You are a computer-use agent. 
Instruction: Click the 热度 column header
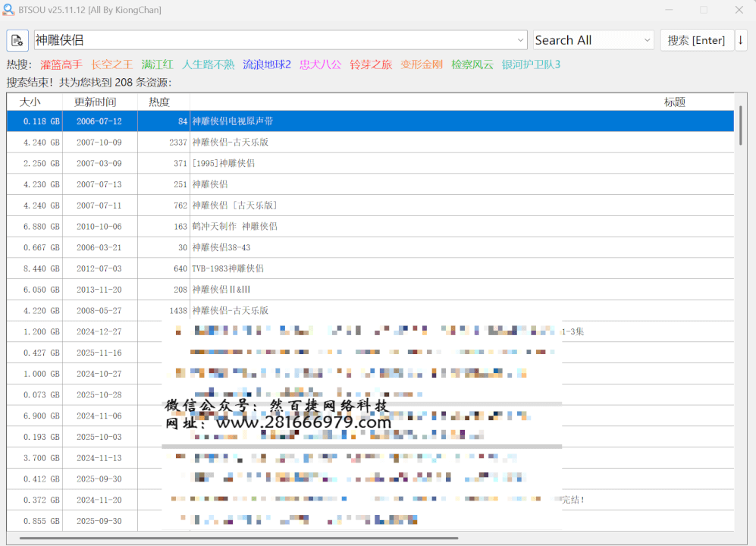point(159,102)
